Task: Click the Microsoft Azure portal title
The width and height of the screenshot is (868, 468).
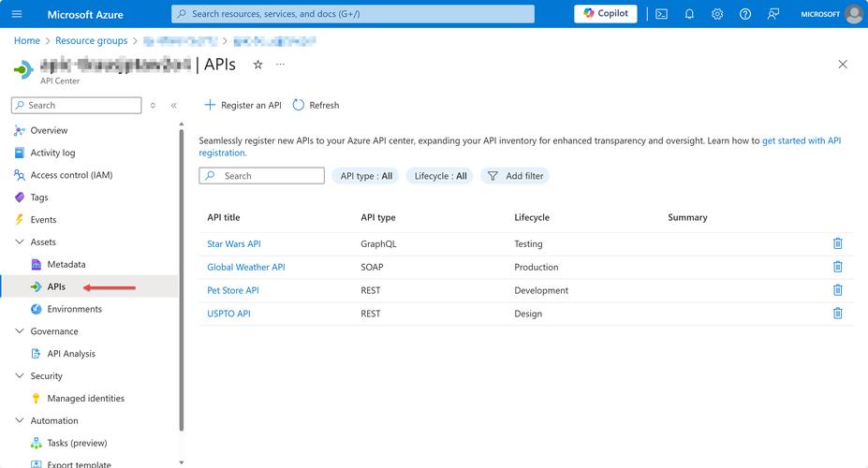Action: click(x=85, y=14)
